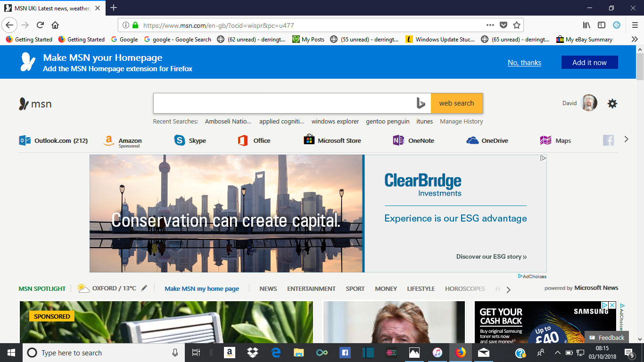Close the Samsung cash back ad
This screenshot has height=362, width=644.
[x=612, y=305]
